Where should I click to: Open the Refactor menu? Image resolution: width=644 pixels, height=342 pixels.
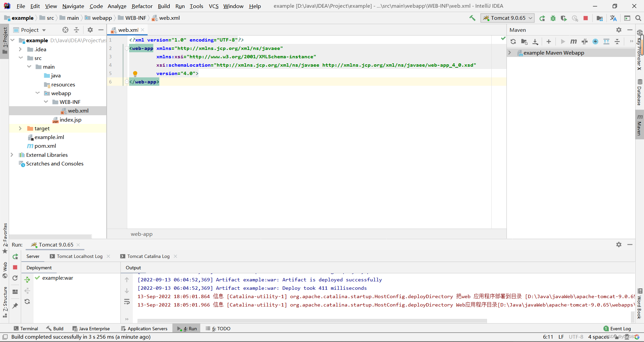tap(142, 6)
